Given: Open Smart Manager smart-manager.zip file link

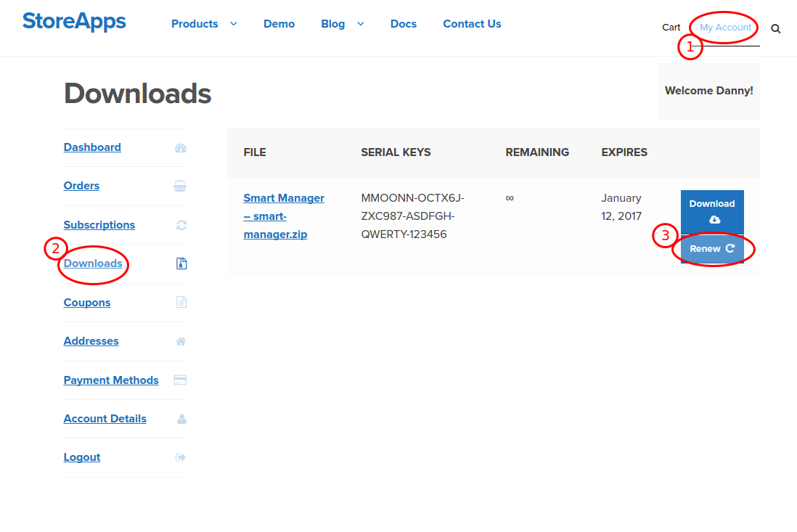Looking at the screenshot, I should [284, 216].
